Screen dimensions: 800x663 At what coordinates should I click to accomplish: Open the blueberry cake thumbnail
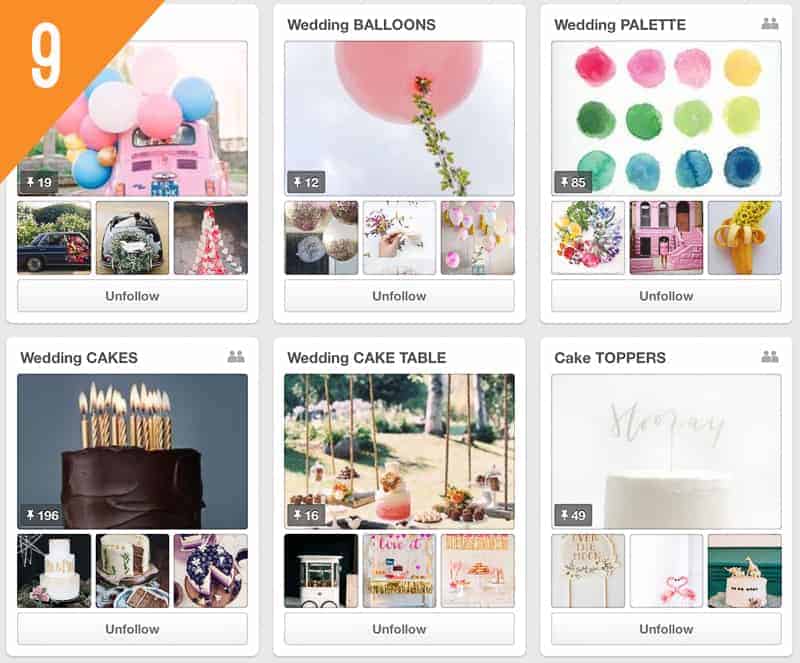click(211, 571)
